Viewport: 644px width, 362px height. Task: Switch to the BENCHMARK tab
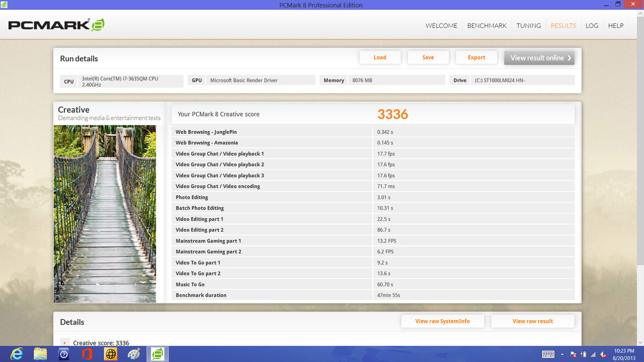pyautogui.click(x=487, y=25)
